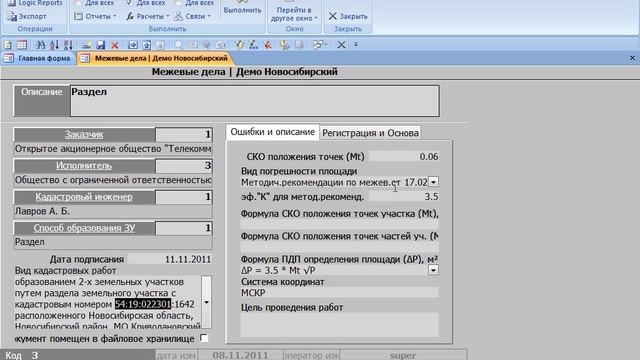This screenshot has height=360, width=640.
Task: Remove filter with the red funnel icon
Action: tap(267, 45)
